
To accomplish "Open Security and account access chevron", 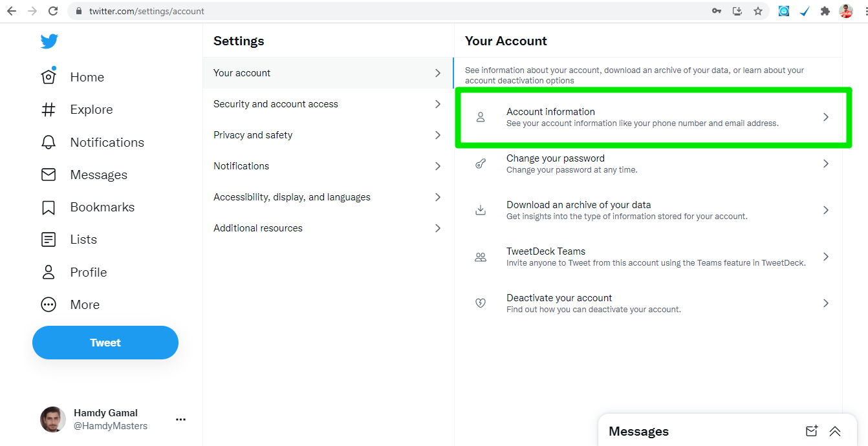I will pyautogui.click(x=438, y=104).
